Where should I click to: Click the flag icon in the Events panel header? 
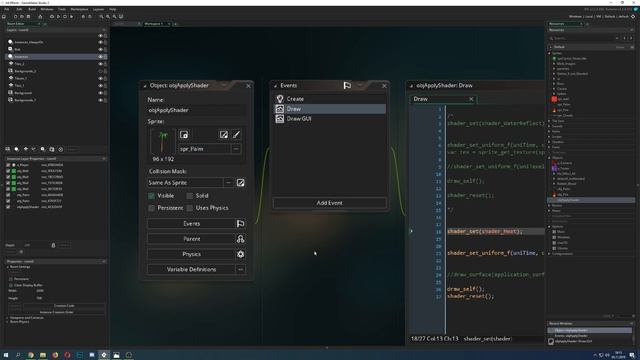347,85
